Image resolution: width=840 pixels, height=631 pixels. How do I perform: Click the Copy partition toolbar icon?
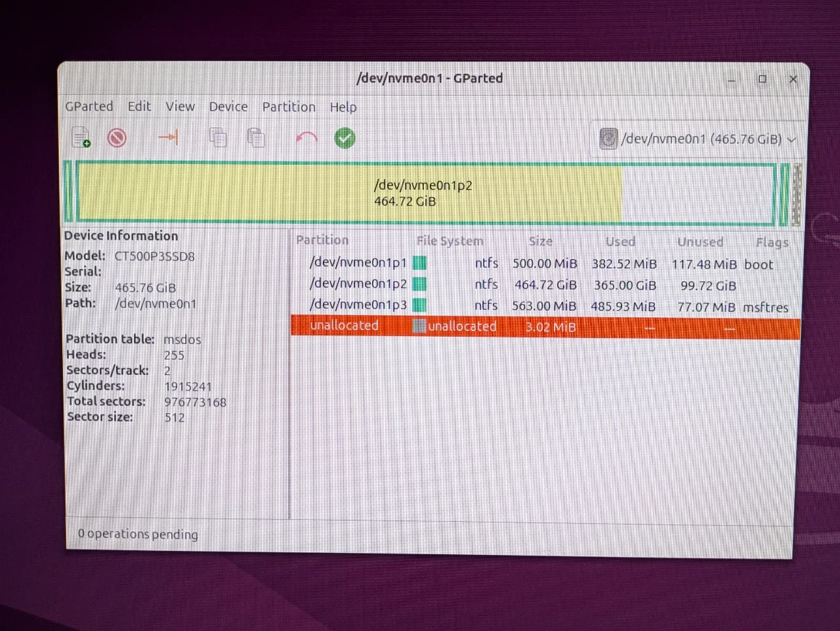pyautogui.click(x=218, y=137)
